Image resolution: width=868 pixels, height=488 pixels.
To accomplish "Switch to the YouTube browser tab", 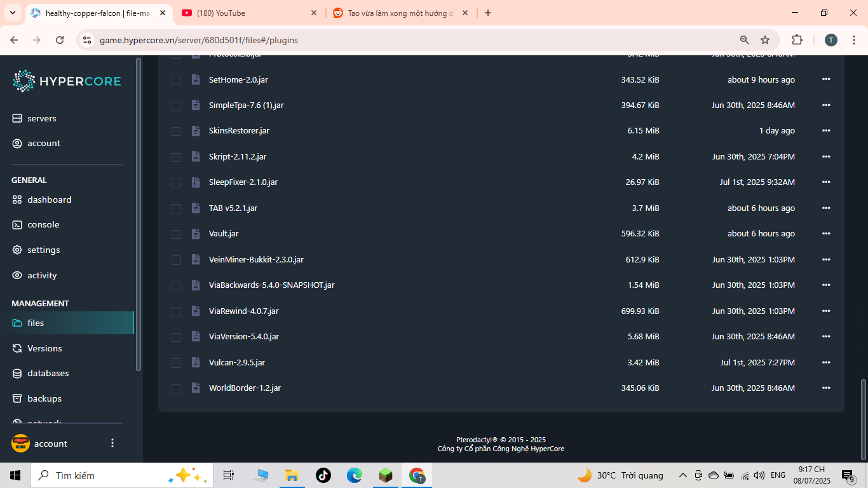I will (249, 13).
